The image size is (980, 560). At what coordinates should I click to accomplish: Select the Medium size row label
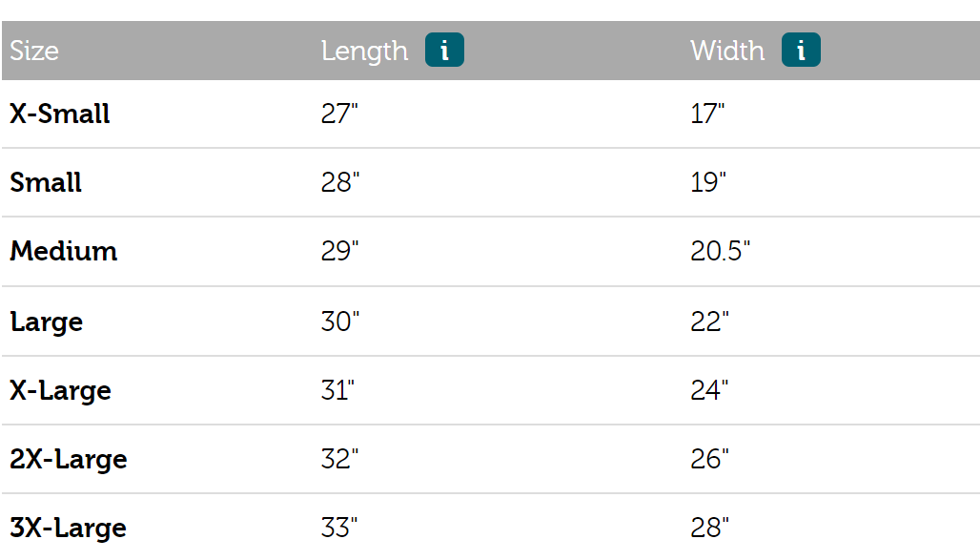coord(64,251)
